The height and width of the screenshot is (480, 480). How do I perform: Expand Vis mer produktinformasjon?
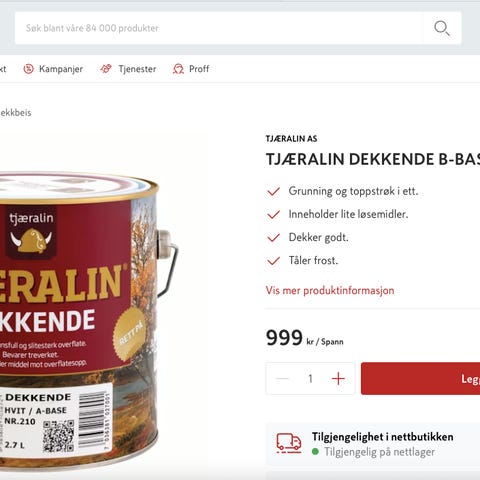[x=330, y=290]
